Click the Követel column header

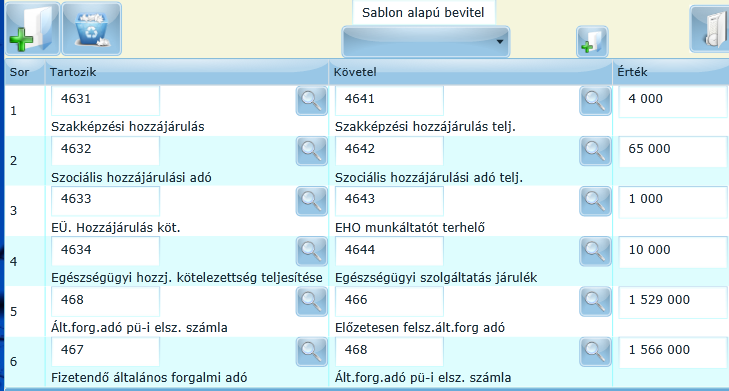(471, 72)
